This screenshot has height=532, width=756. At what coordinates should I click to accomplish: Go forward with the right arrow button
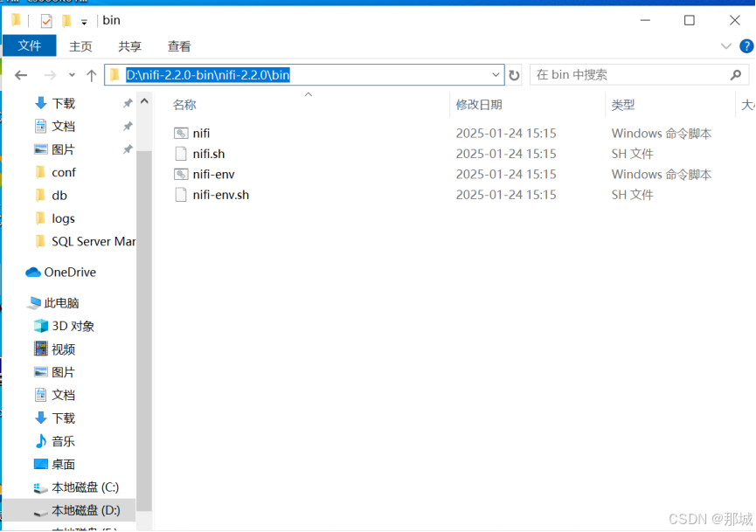point(50,75)
